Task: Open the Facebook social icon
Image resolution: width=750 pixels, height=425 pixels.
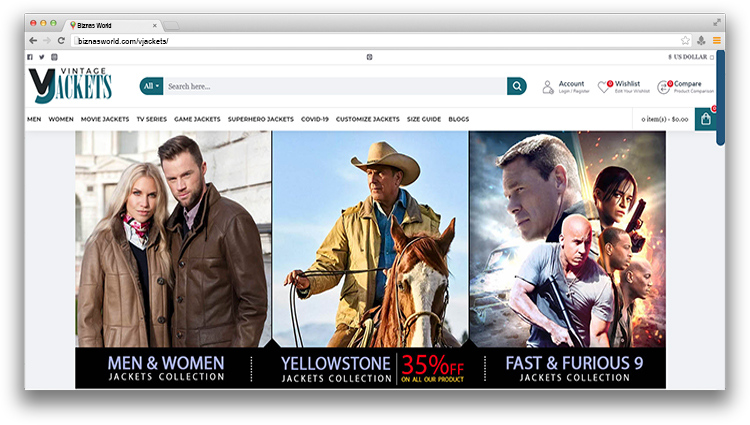Action: click(30, 57)
